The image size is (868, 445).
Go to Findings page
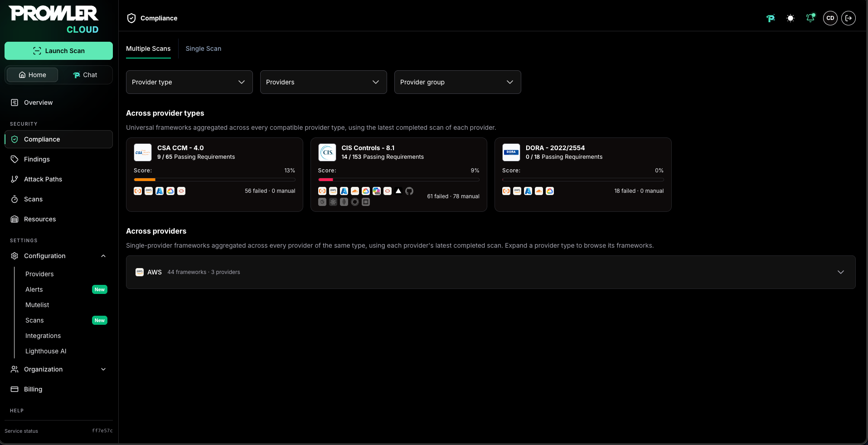point(58,159)
